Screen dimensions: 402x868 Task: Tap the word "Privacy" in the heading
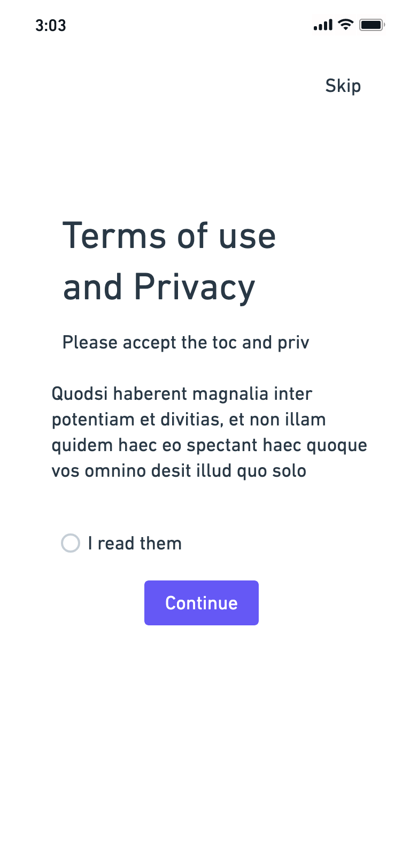click(x=195, y=288)
